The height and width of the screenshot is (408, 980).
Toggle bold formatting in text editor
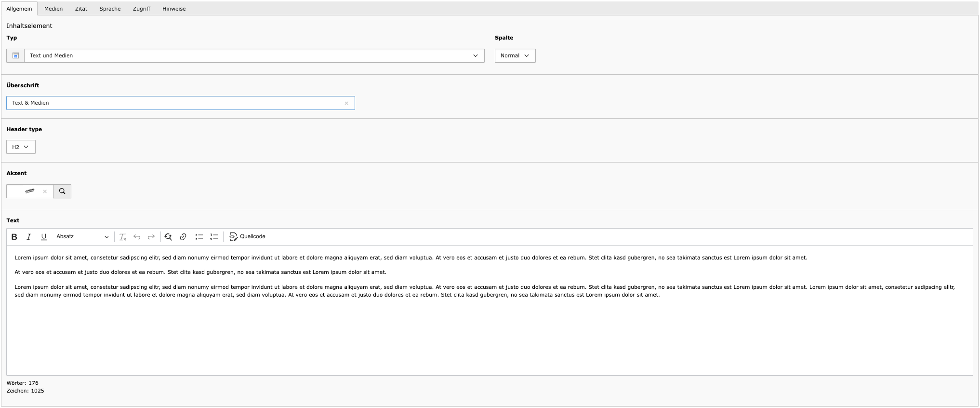(14, 237)
